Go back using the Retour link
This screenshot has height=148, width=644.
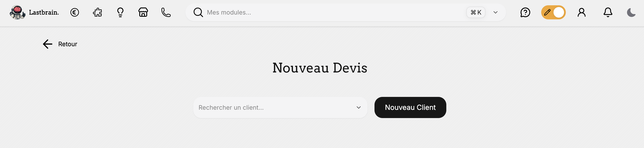pyautogui.click(x=60, y=44)
